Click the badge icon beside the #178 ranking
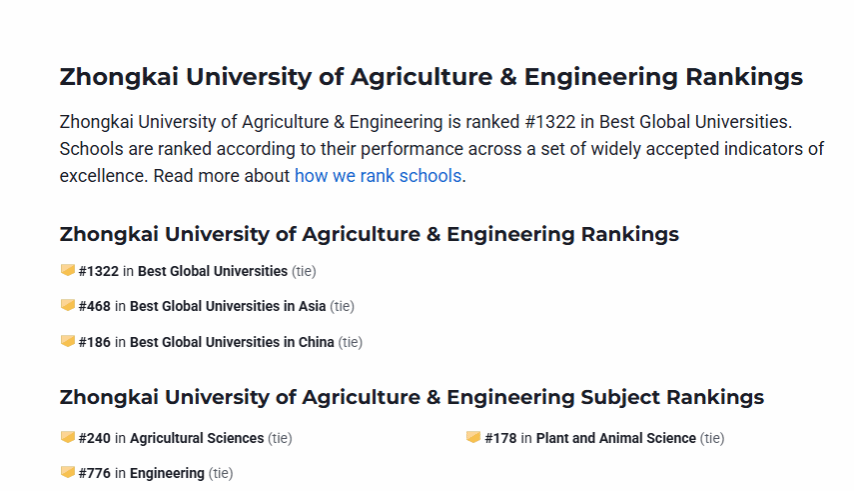 (x=473, y=437)
